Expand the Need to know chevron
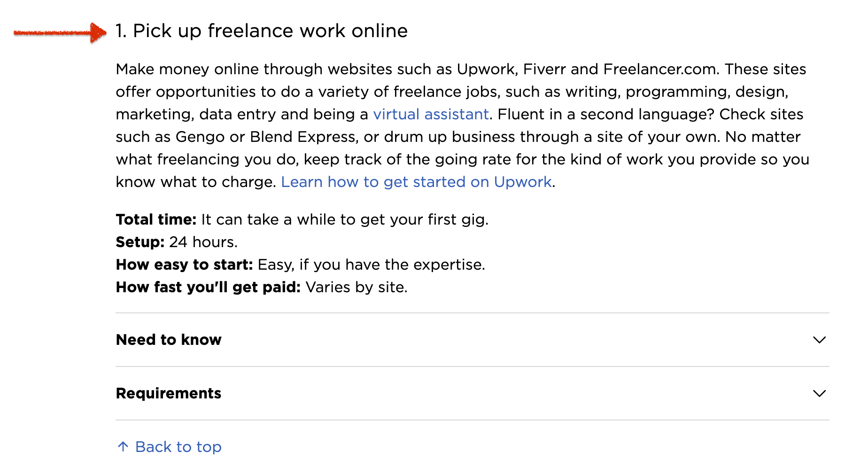This screenshot has width=868, height=467. (819, 340)
